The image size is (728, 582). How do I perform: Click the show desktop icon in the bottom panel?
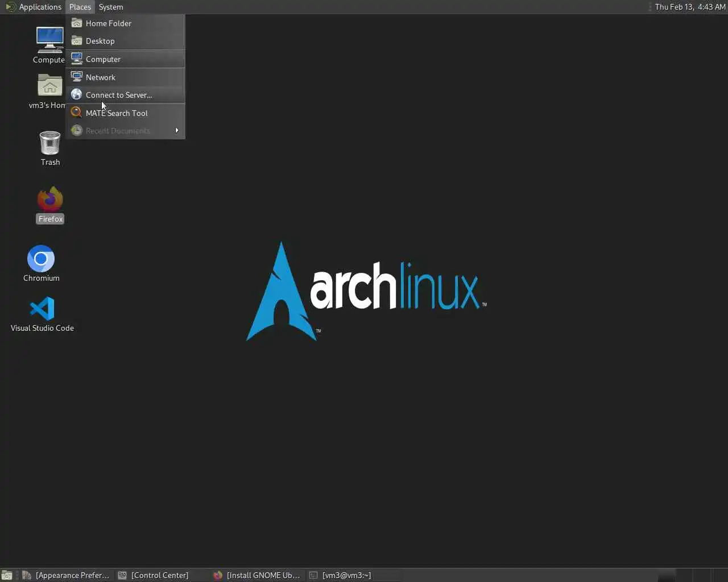click(x=7, y=575)
